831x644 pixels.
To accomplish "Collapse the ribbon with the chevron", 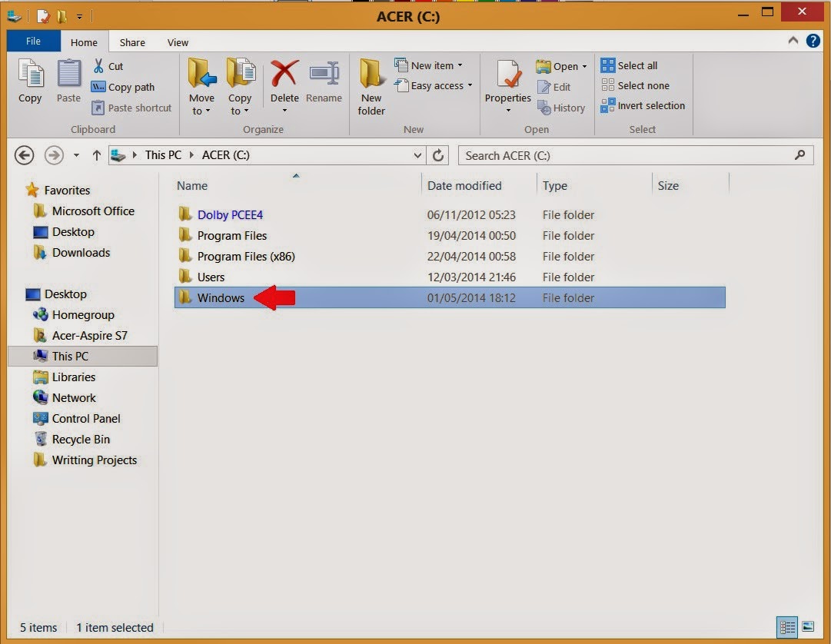I will 793,40.
